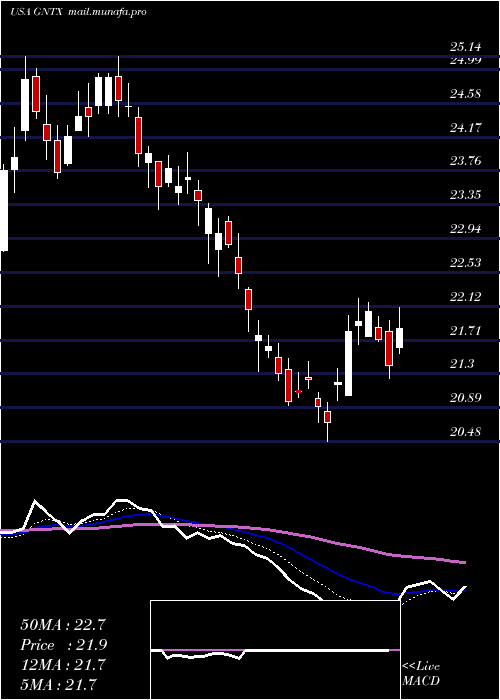The width and height of the screenshot is (500, 700).
Task: Click the 21.3 price level label
Action: coord(462,364)
